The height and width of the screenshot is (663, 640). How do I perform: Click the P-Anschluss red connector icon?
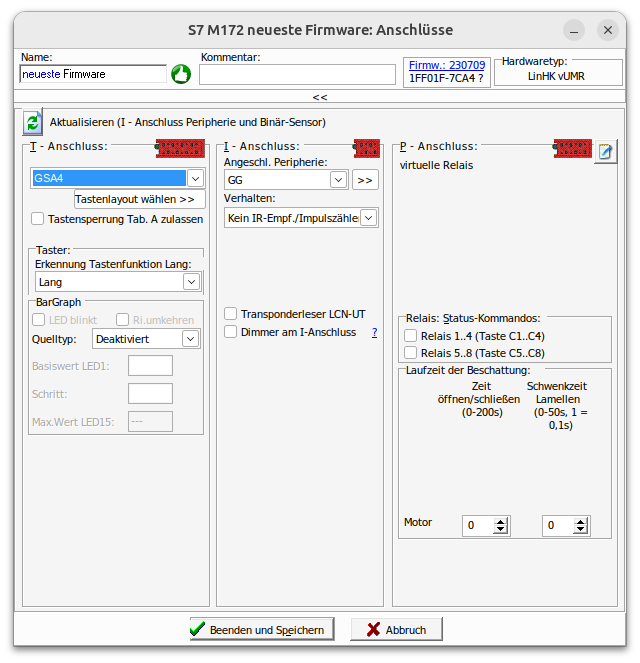pyautogui.click(x=573, y=149)
